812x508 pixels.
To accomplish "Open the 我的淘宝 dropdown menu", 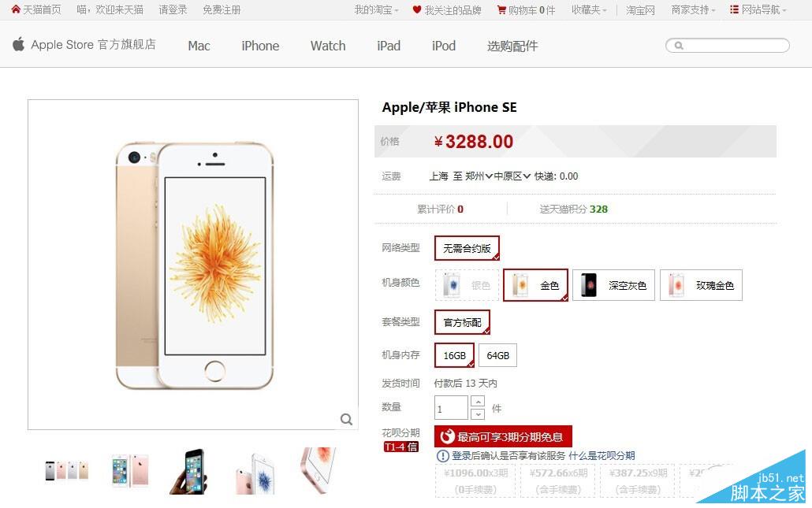I will click(x=377, y=9).
